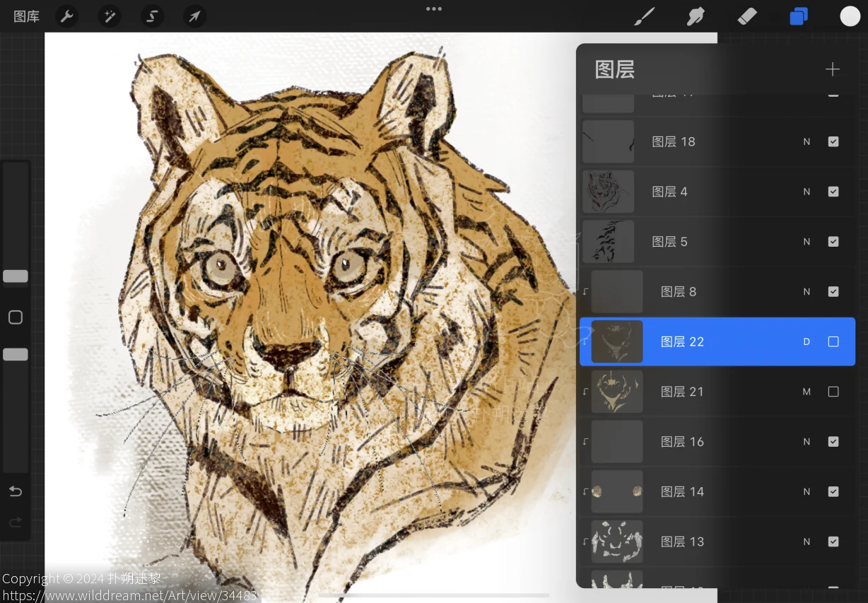Select the layer named 图层 18
Viewport: 868px width, 603px height.
(x=674, y=141)
